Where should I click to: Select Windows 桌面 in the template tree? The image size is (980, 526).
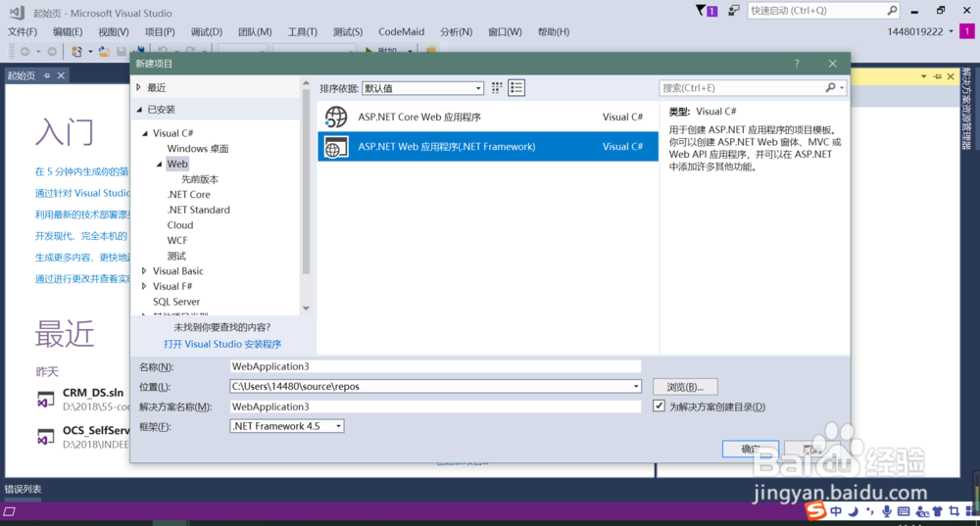click(198, 148)
